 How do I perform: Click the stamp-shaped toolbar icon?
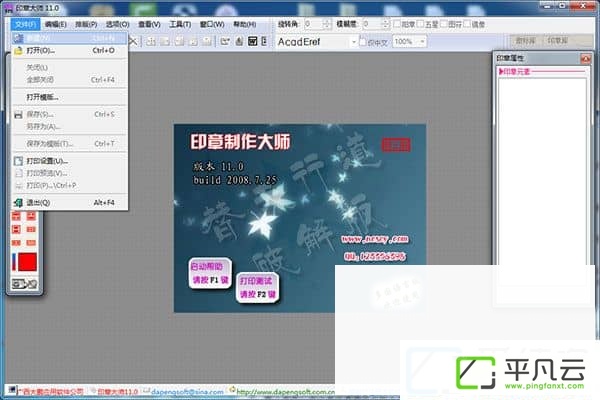[x=239, y=41]
